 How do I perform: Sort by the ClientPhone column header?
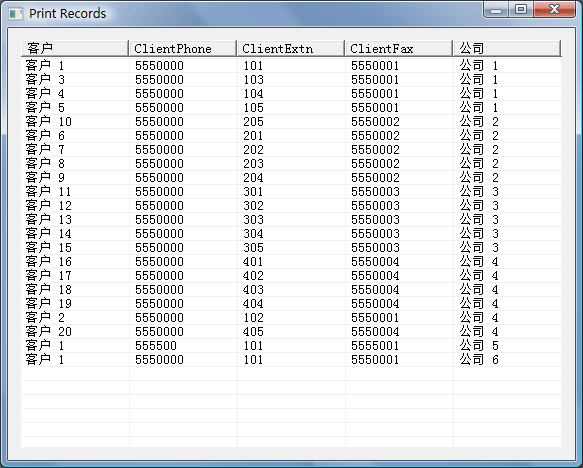tap(183, 48)
